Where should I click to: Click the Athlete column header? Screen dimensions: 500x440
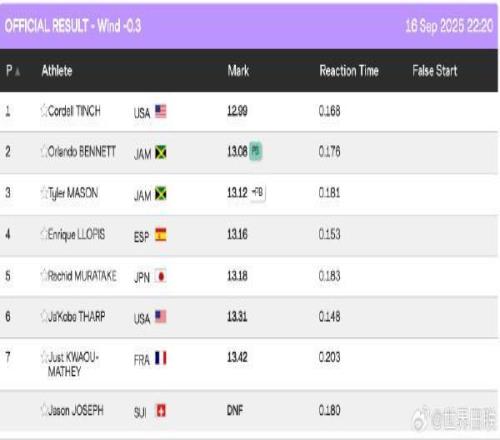click(x=57, y=71)
